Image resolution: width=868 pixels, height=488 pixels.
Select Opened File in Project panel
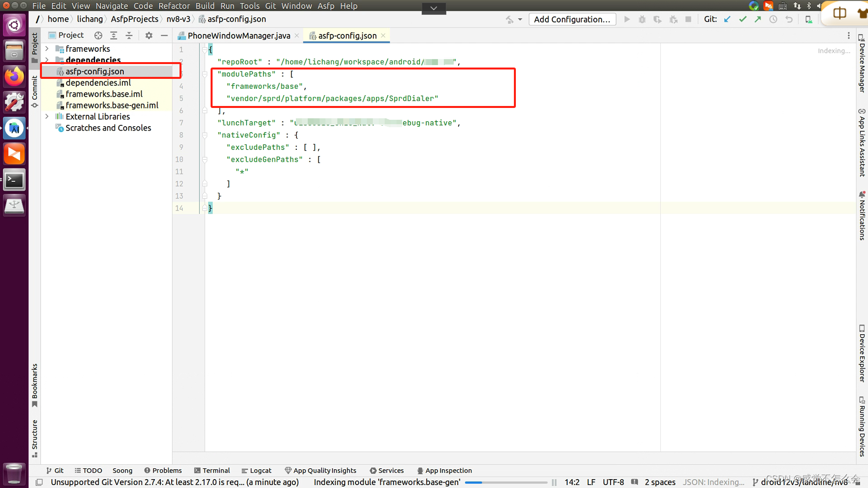98,35
